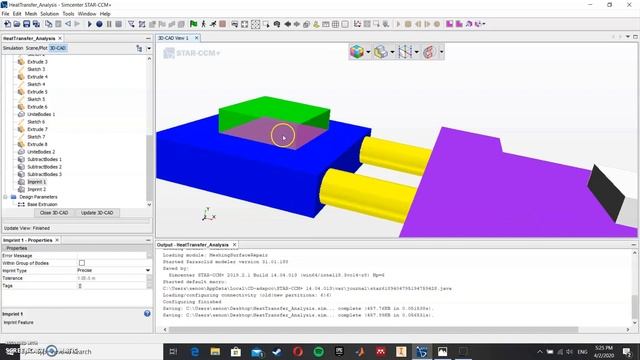Viewport: 640px width, 360px height.
Task: Open File Explorer from the taskbar
Action: click(x=215, y=351)
